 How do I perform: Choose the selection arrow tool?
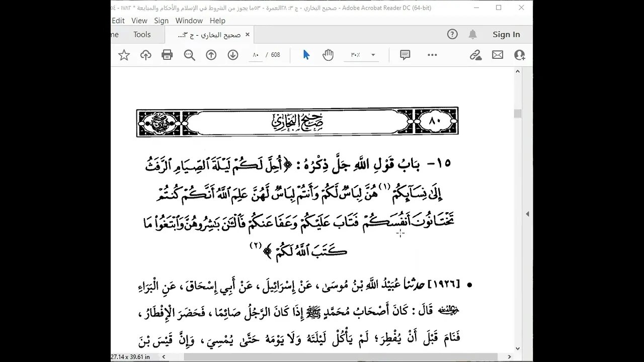click(x=306, y=55)
